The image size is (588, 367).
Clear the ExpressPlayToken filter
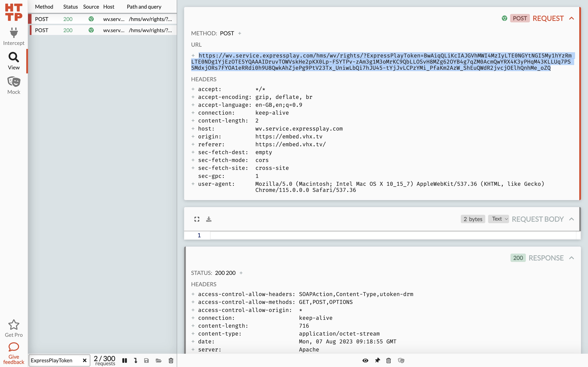pos(85,360)
